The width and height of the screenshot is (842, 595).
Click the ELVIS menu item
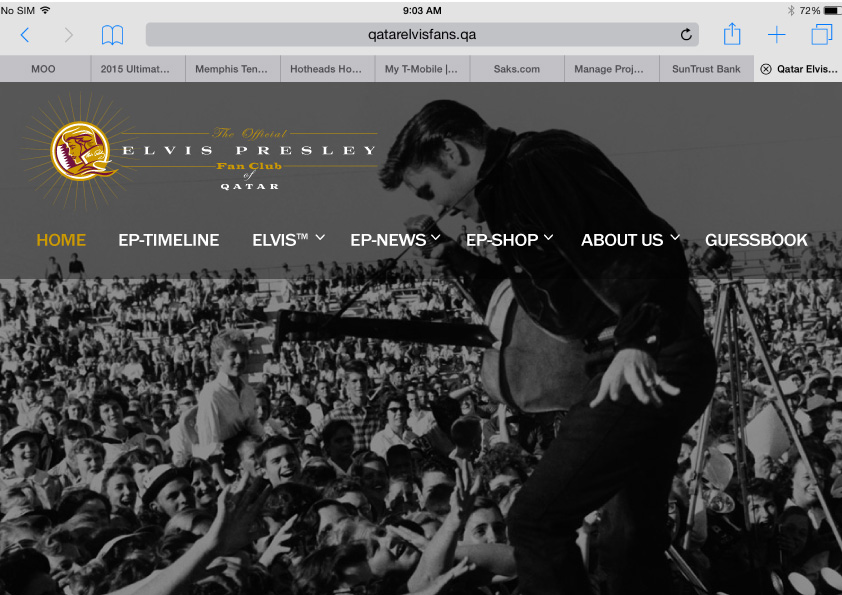(x=280, y=240)
